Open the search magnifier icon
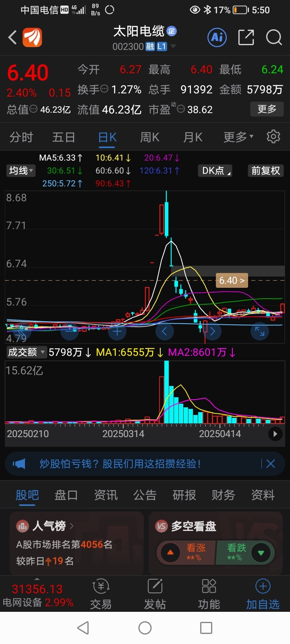Image resolution: width=290 pixels, height=644 pixels. point(274,37)
